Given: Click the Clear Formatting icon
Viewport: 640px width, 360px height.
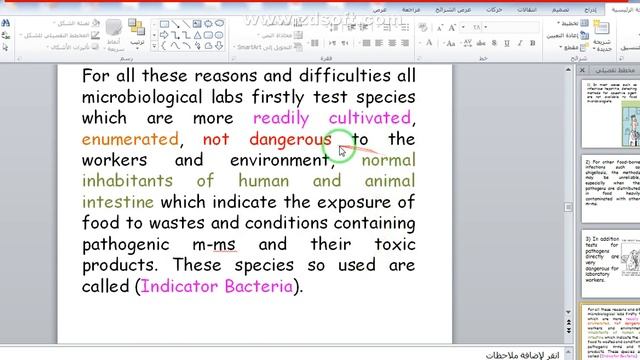Looking at the screenshot, I should [422, 27].
